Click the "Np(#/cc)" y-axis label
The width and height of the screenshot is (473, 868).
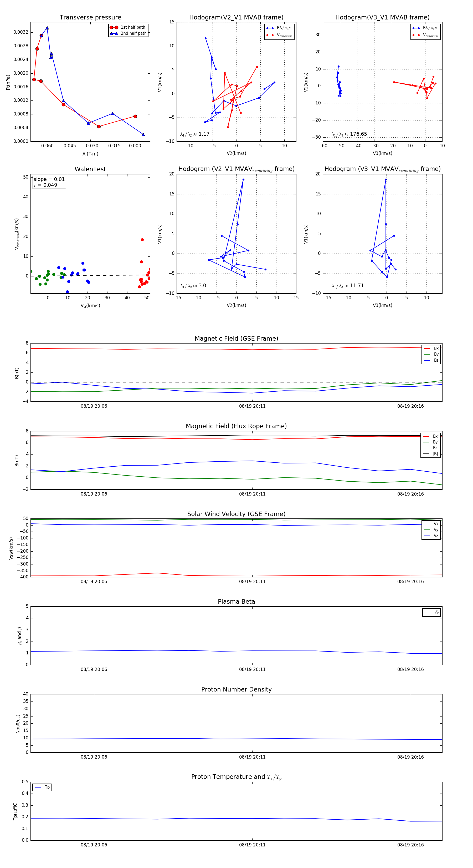18,724
